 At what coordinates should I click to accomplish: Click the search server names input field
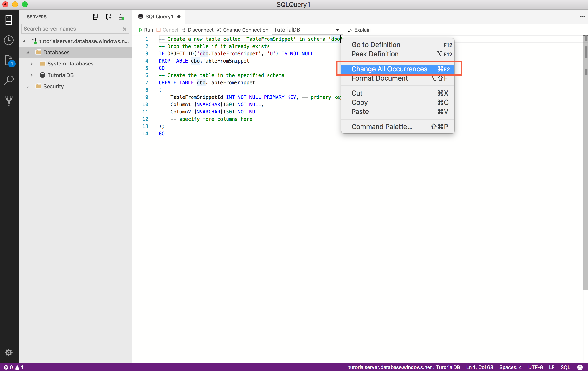pos(75,29)
